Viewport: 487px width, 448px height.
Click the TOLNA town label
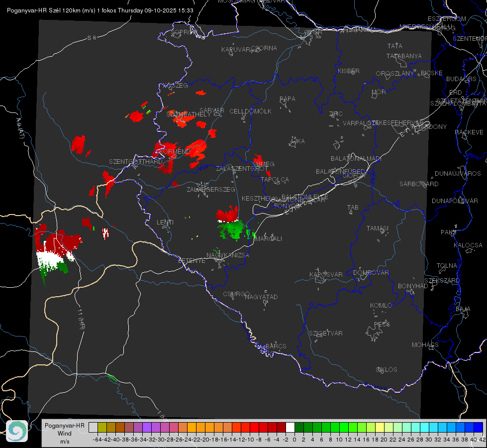[x=447, y=266]
